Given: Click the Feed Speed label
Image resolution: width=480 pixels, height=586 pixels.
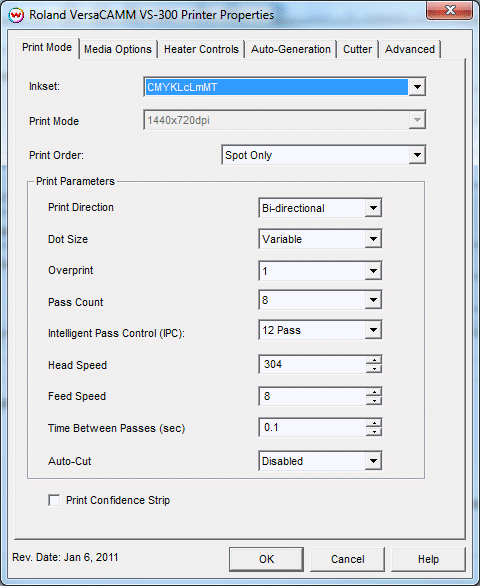Looking at the screenshot, I should tap(77, 396).
